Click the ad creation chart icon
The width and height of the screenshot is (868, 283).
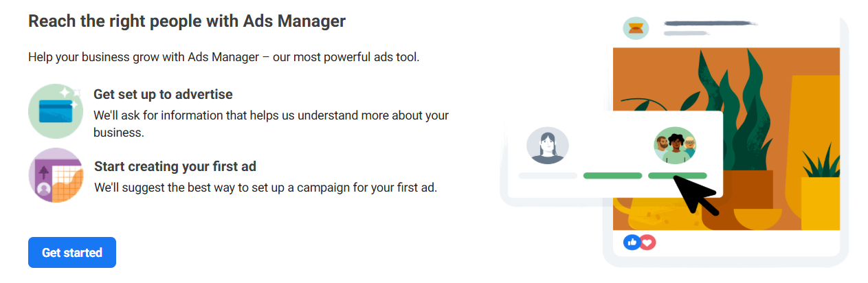coord(56,175)
